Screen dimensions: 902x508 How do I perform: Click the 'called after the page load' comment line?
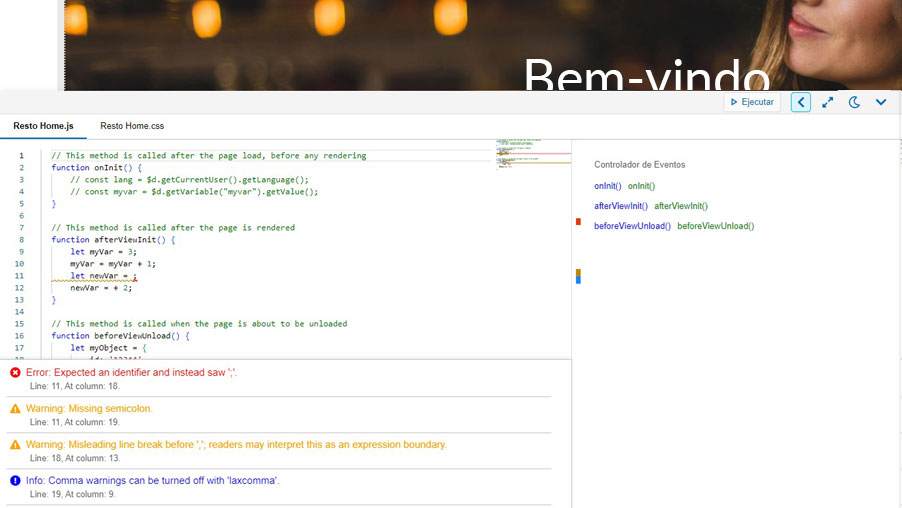[209, 156]
